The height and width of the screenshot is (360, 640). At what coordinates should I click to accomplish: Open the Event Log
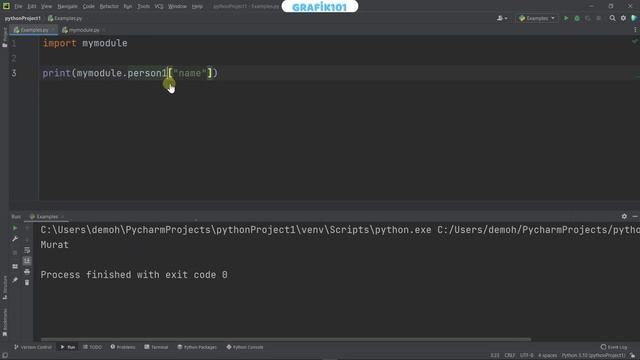(x=614, y=347)
